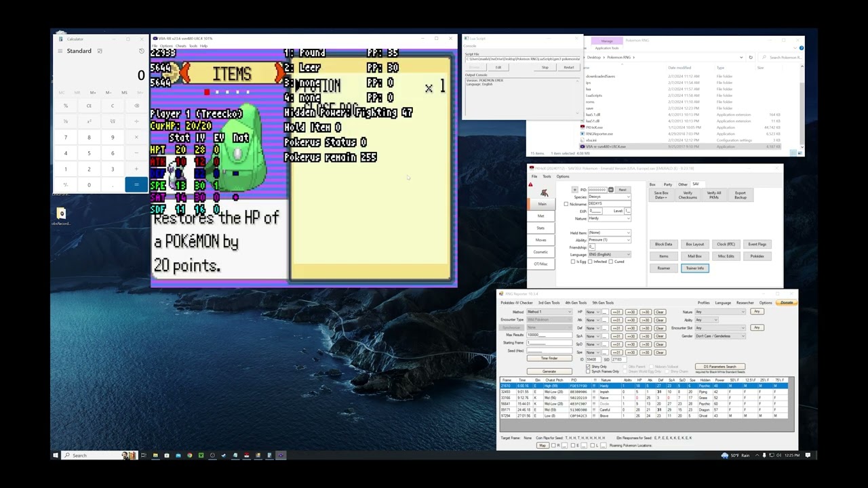Click Time Finder in RNG Reporter
This screenshot has width=868, height=488.
[x=549, y=358]
